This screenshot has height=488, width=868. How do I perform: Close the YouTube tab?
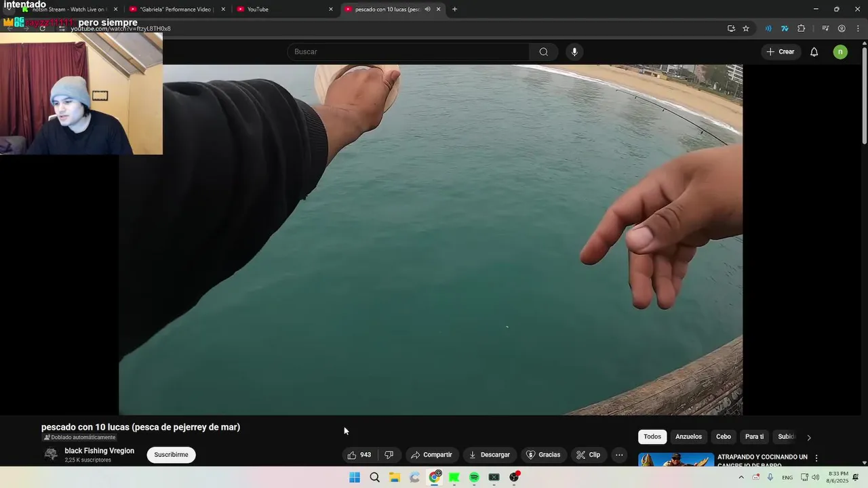coord(331,9)
